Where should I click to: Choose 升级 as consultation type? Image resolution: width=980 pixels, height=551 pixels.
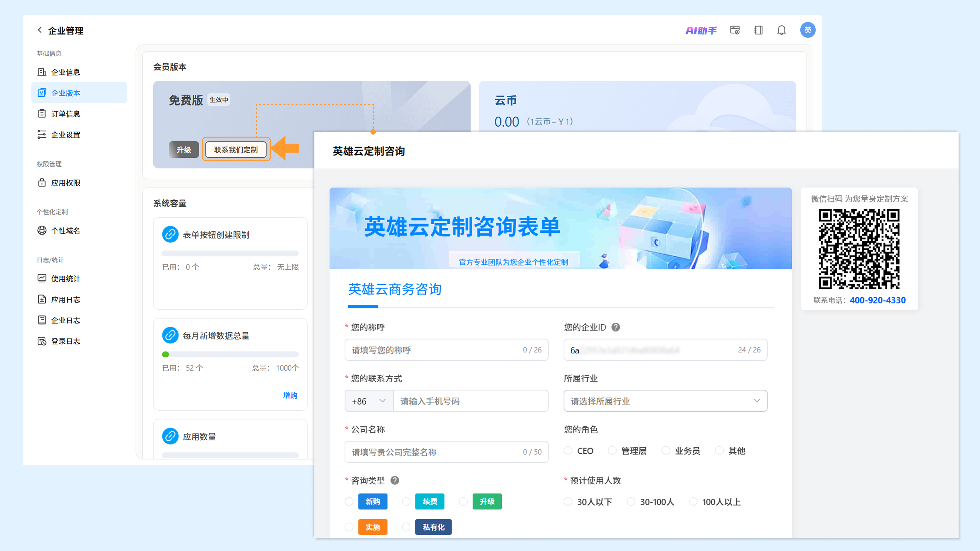pyautogui.click(x=463, y=502)
